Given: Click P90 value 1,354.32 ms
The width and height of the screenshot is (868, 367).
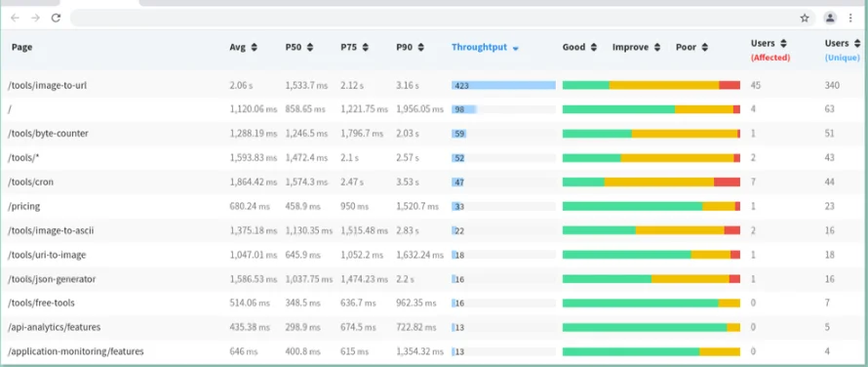Looking at the screenshot, I should 419,351.
